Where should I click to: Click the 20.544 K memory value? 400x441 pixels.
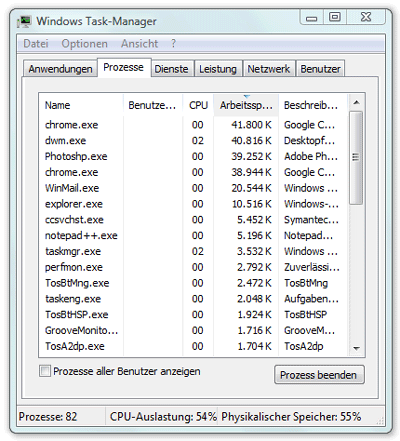tap(252, 188)
